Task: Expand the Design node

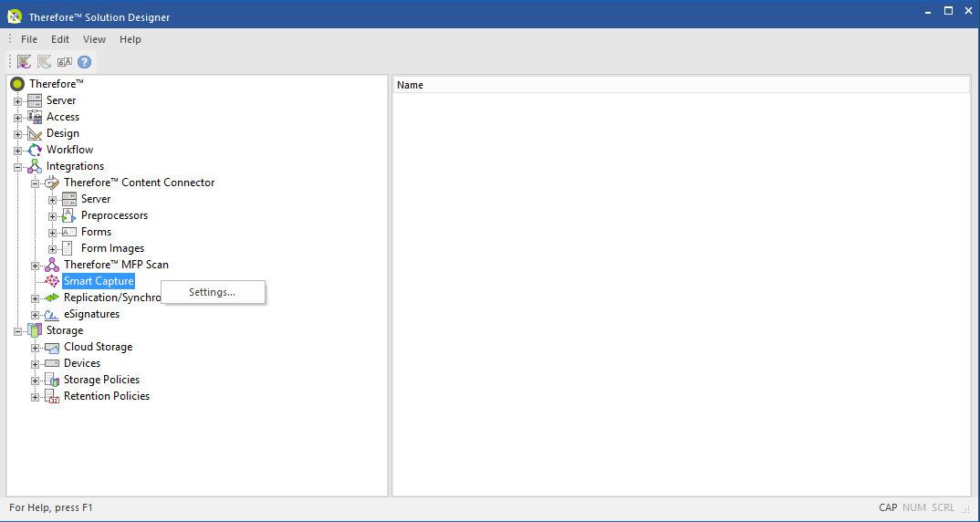Action: pos(17,134)
